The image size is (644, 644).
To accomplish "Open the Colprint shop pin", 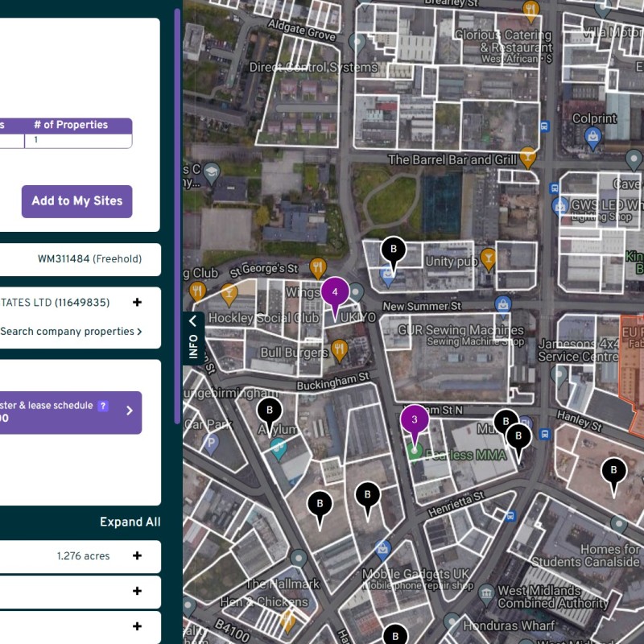I will click(594, 137).
